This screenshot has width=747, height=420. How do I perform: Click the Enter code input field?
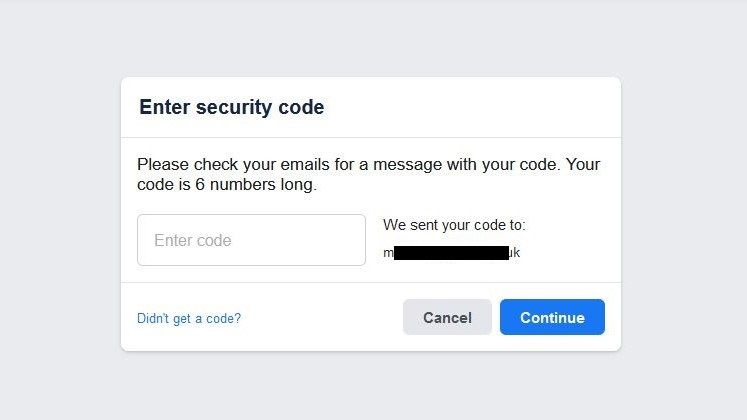point(251,240)
